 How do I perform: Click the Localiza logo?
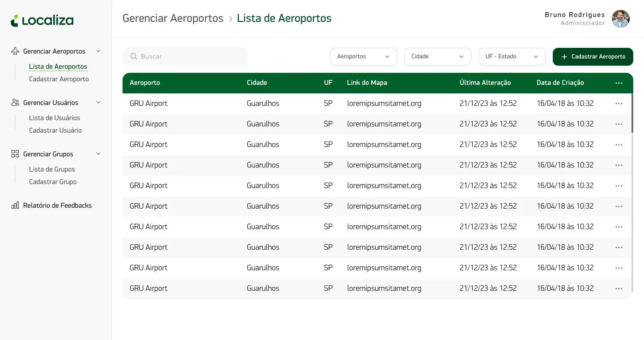click(x=42, y=21)
